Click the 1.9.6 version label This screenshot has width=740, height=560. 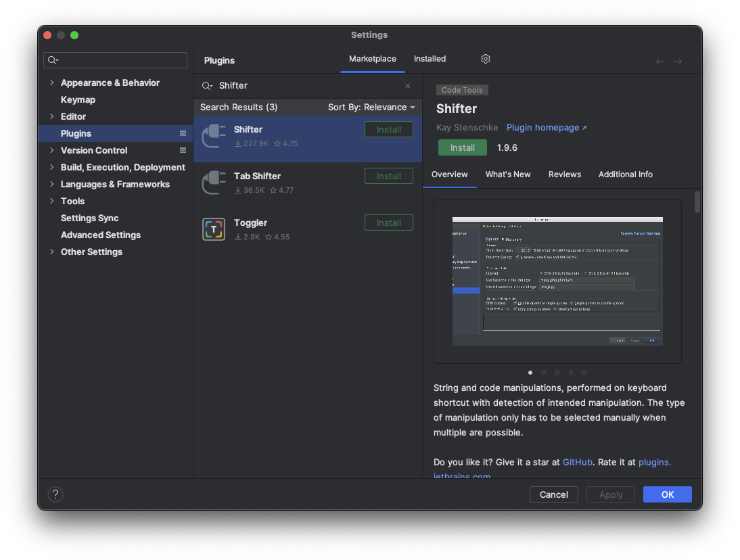507,147
